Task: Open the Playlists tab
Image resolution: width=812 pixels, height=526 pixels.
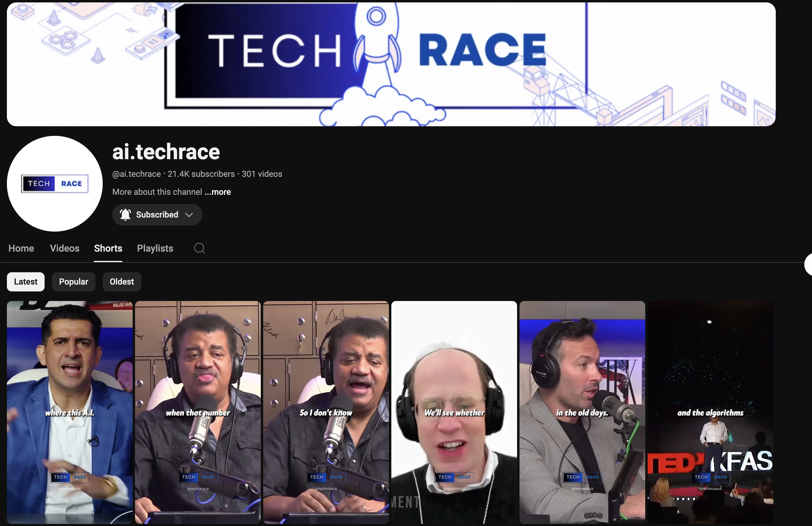Action: click(155, 248)
